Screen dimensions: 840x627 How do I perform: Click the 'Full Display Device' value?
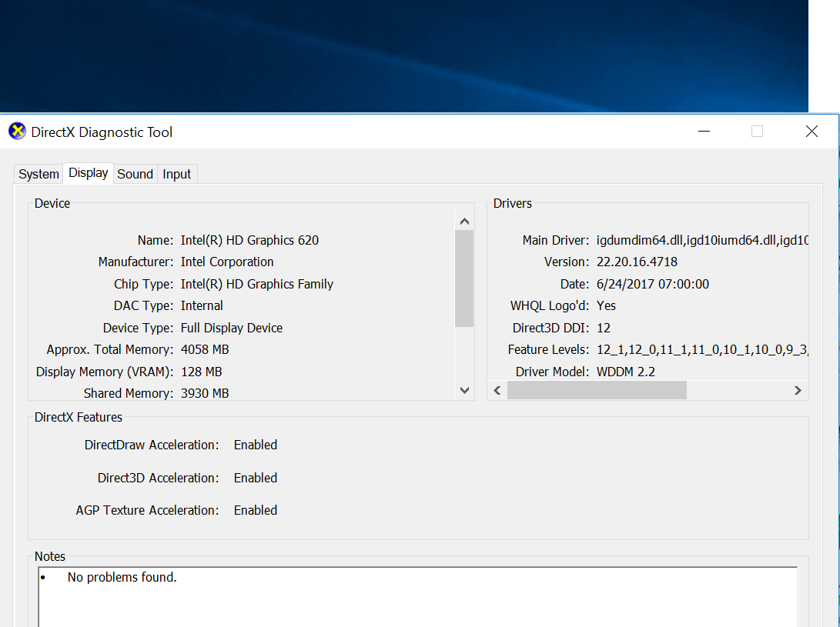pos(232,328)
